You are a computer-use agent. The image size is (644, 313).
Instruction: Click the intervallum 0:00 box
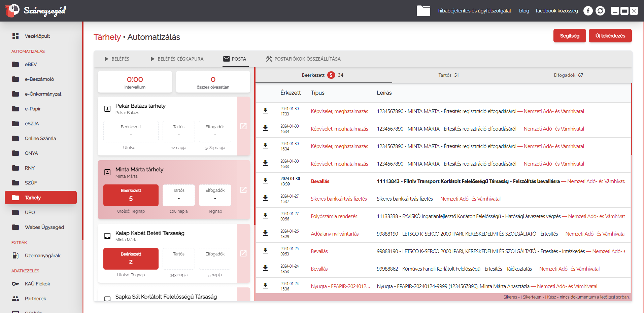coord(135,82)
